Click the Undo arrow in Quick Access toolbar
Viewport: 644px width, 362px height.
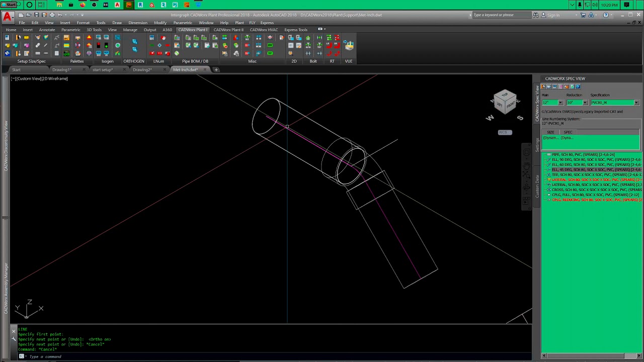(60, 15)
